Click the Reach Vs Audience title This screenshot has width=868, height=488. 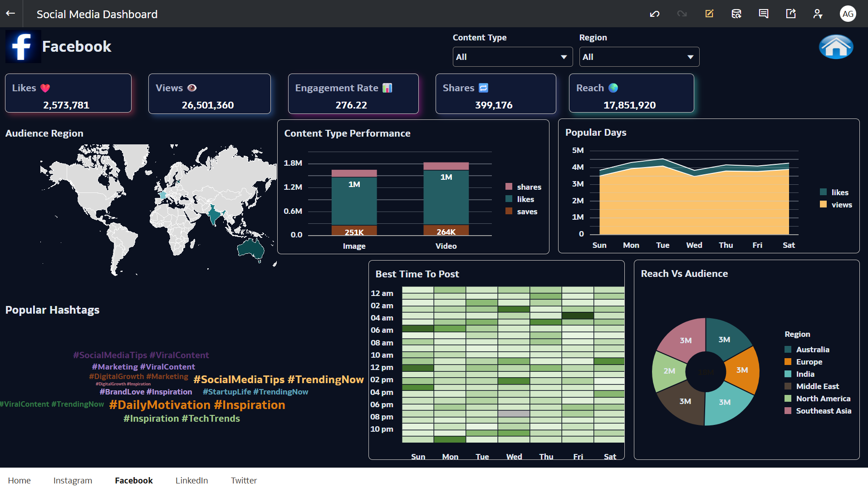tap(684, 273)
